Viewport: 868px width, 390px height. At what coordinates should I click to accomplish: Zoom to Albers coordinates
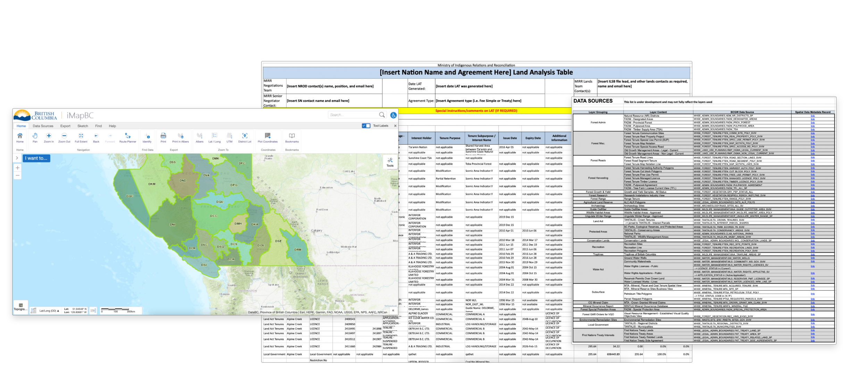pyautogui.click(x=200, y=138)
